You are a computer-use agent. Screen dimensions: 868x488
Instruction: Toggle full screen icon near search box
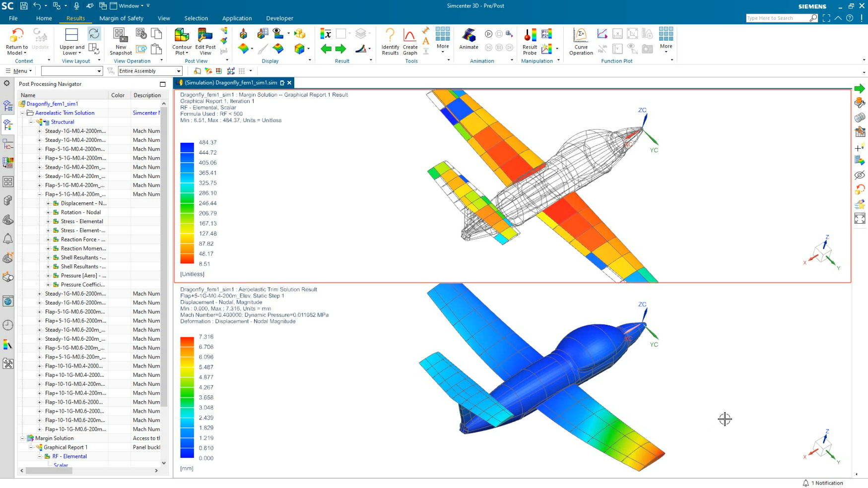coord(826,18)
